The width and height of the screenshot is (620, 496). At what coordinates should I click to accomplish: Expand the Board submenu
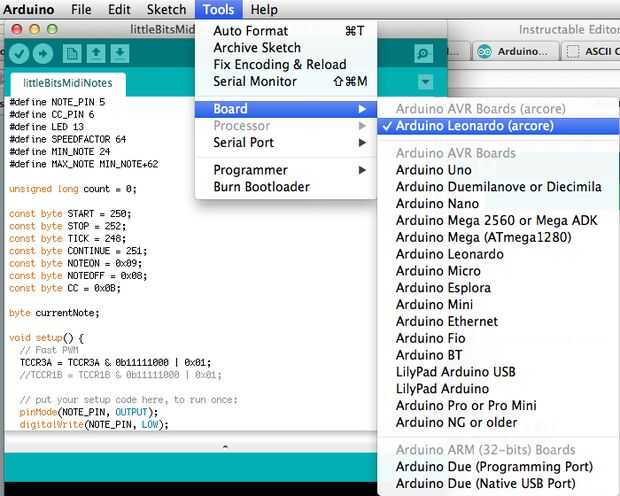point(285,109)
